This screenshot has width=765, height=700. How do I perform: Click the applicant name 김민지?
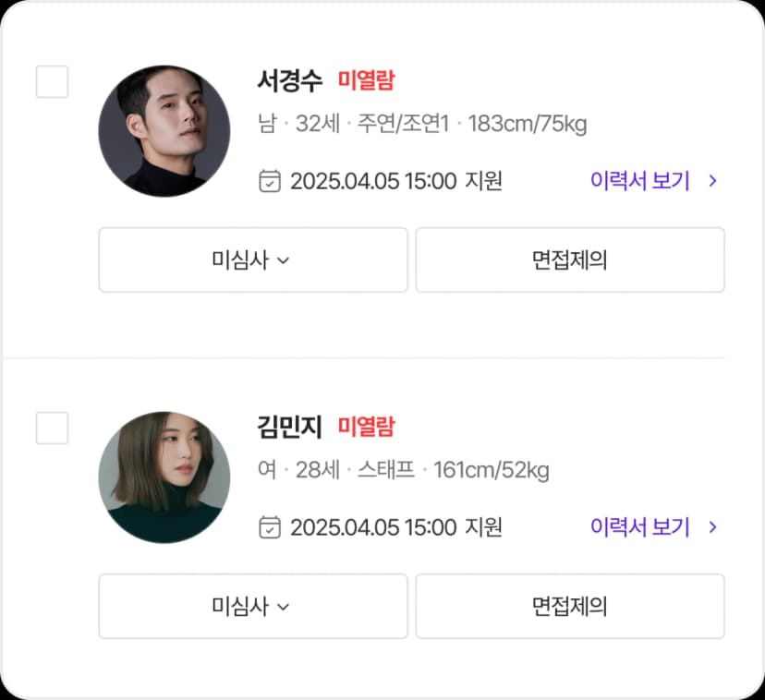(289, 428)
